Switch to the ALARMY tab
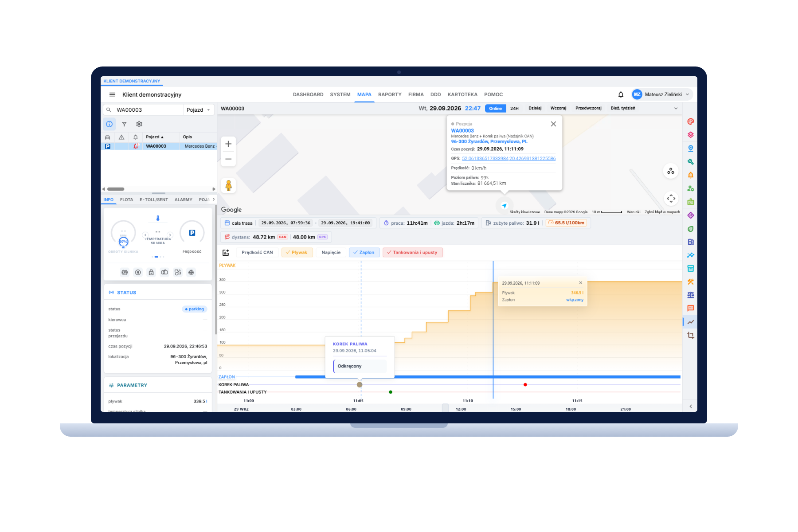The image size is (798, 532). 184,200
